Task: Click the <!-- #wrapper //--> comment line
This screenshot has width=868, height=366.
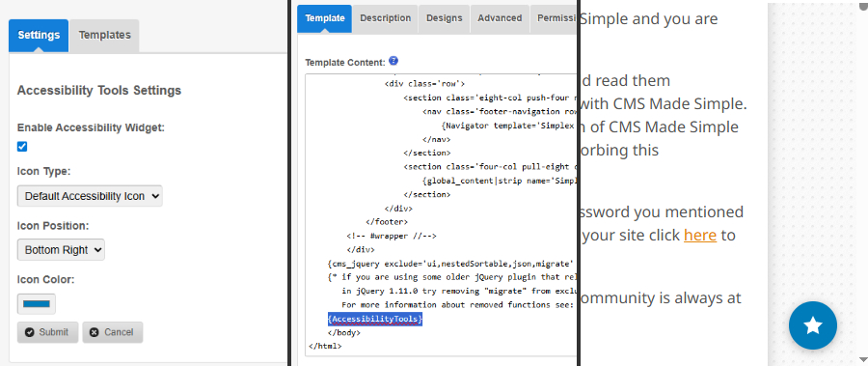Action: point(392,236)
